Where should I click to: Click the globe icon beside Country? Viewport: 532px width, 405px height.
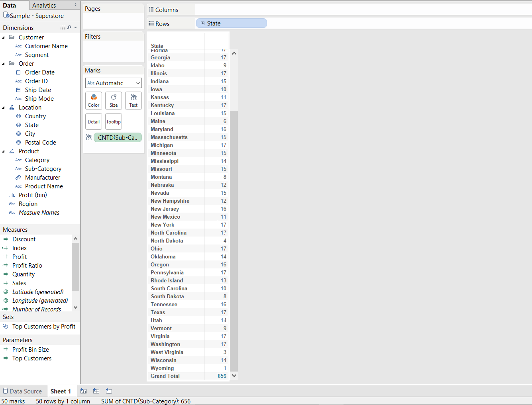pos(18,116)
